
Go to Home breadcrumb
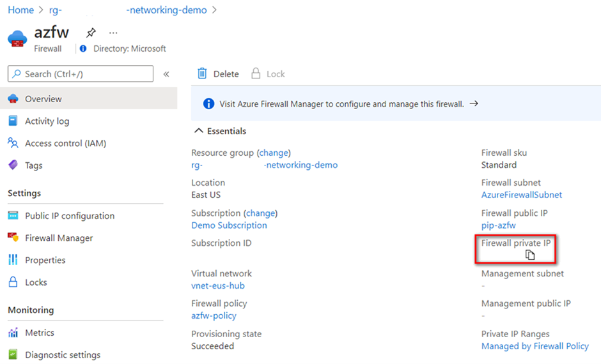tap(20, 10)
